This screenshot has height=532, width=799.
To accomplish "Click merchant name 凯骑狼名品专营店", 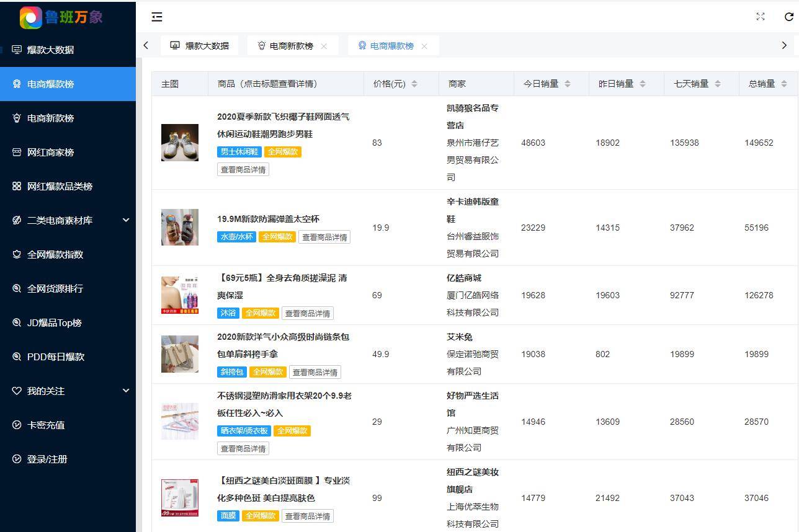I will pyautogui.click(x=473, y=117).
